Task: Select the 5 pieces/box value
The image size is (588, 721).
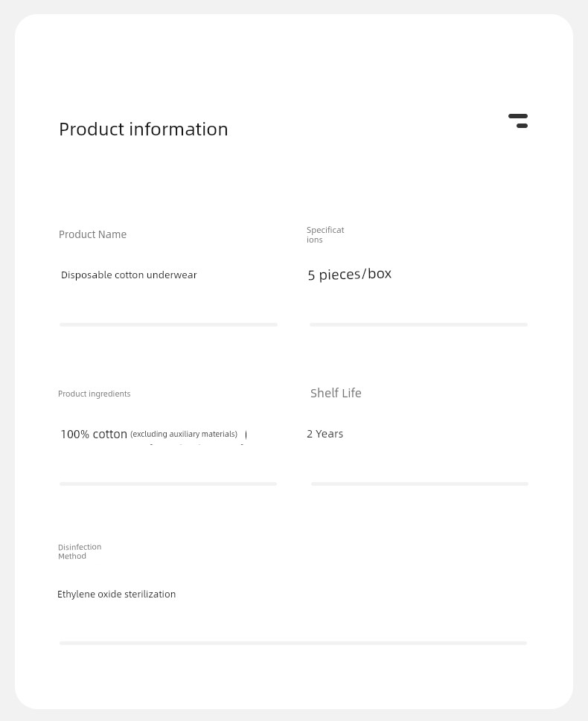Action: (350, 274)
